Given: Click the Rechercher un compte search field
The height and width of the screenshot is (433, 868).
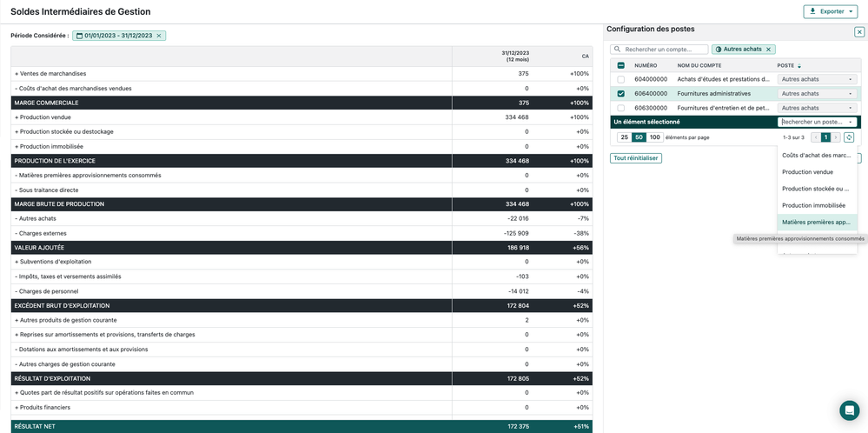Looking at the screenshot, I should pos(664,50).
